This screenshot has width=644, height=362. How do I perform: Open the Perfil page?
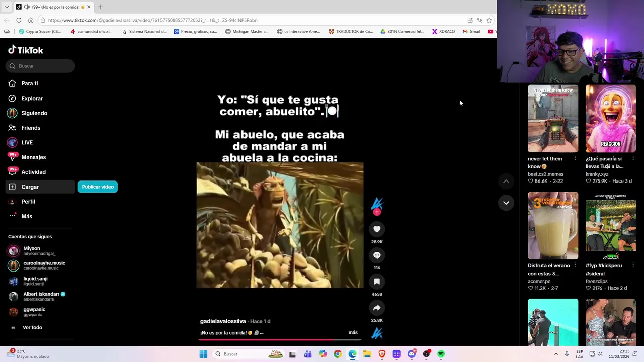[x=28, y=201]
